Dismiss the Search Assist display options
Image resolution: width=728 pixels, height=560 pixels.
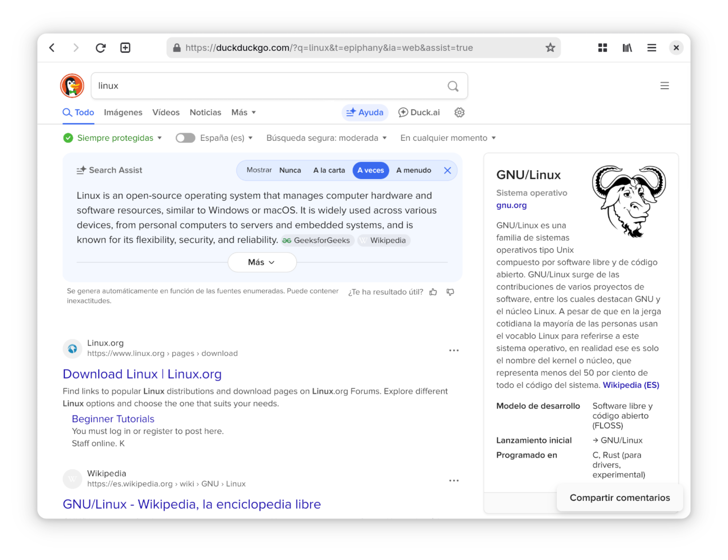click(x=448, y=171)
